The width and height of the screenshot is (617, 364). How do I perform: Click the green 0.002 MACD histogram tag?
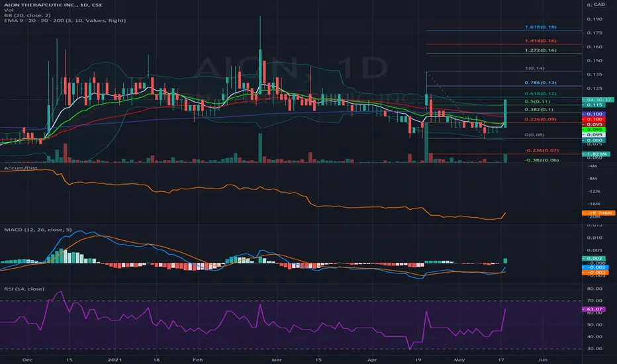coord(594,259)
